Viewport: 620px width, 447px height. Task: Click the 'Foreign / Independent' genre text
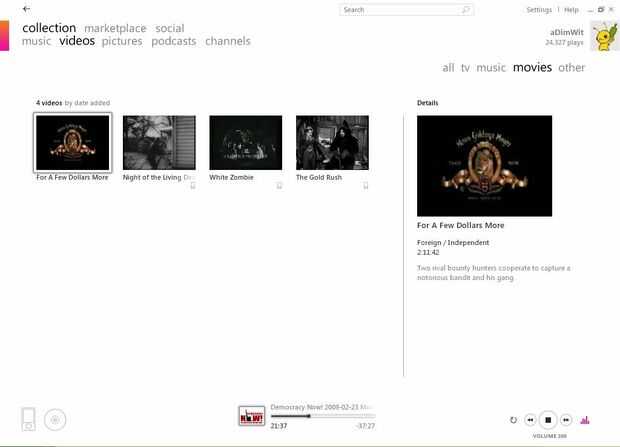click(x=453, y=243)
